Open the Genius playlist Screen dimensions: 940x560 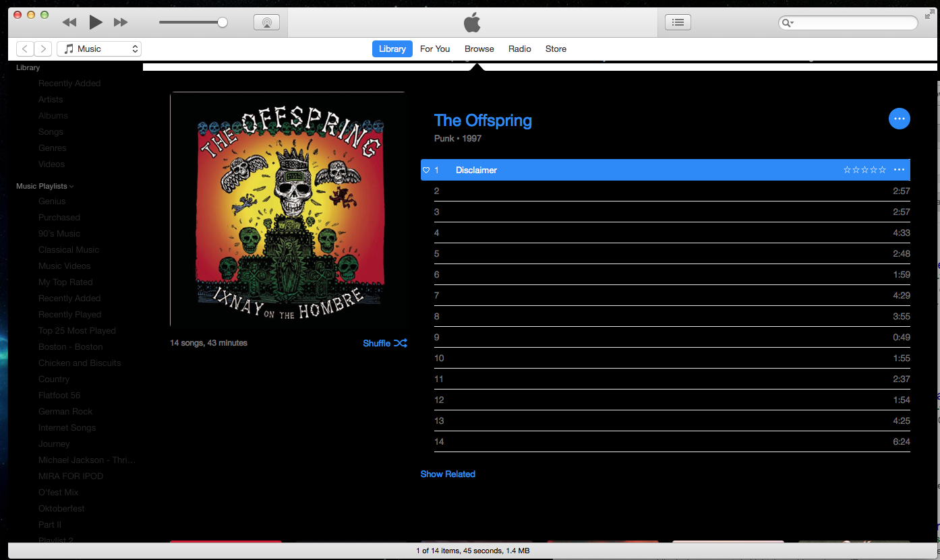click(52, 201)
